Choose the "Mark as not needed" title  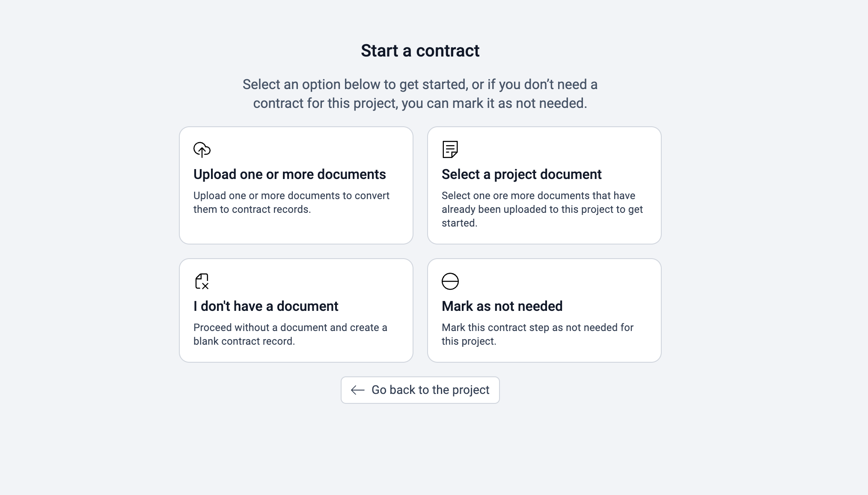tap(502, 306)
